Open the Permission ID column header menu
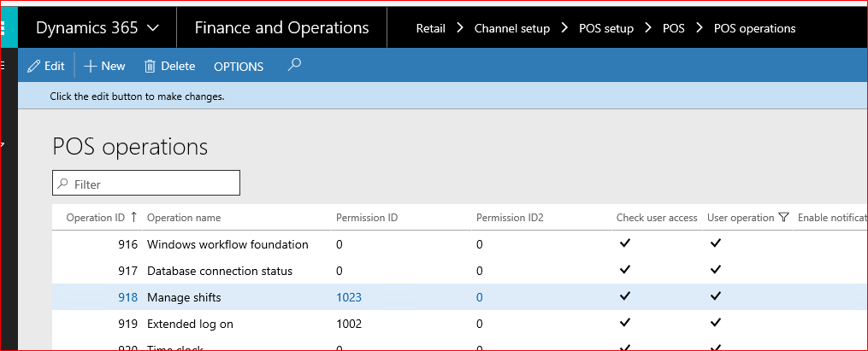 click(x=367, y=218)
